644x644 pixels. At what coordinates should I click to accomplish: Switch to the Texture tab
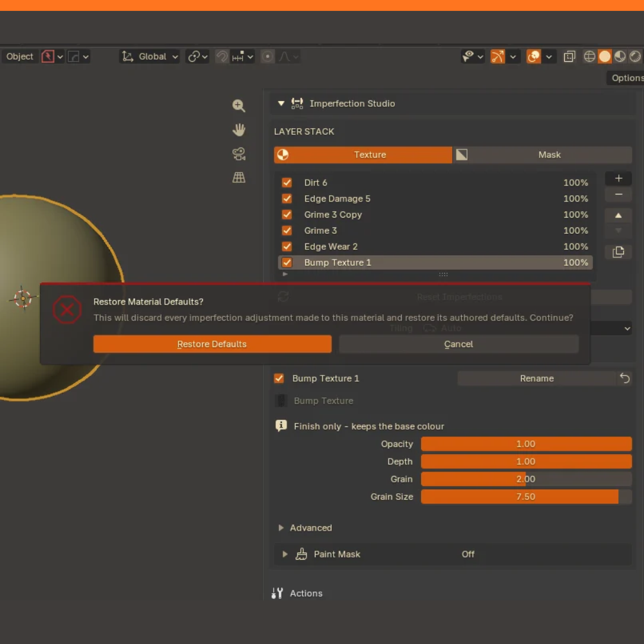coord(363,155)
